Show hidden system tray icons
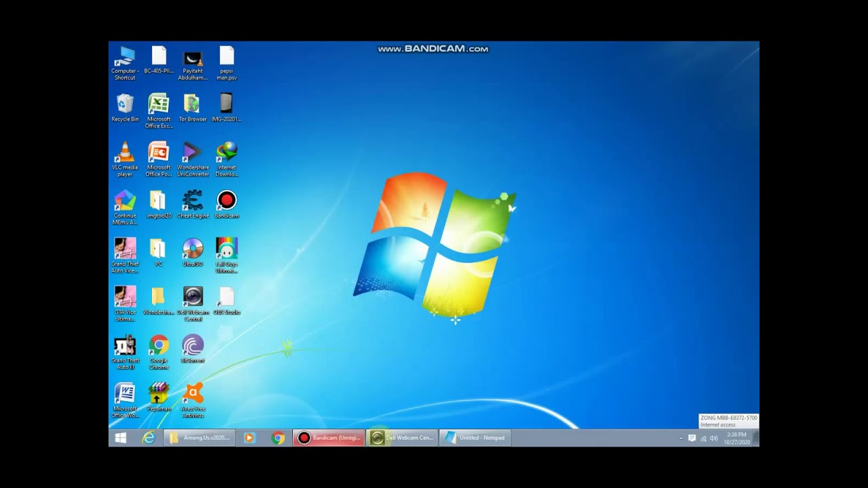 [x=681, y=439]
